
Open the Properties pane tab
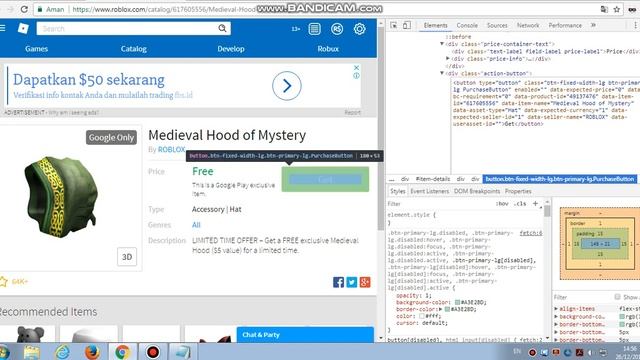click(x=518, y=191)
